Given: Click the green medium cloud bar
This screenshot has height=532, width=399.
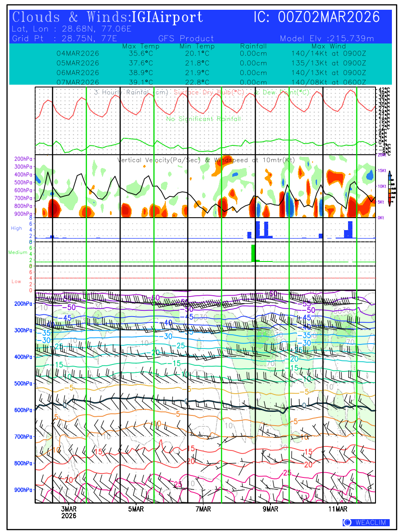Looking at the screenshot, I should pos(253,253).
